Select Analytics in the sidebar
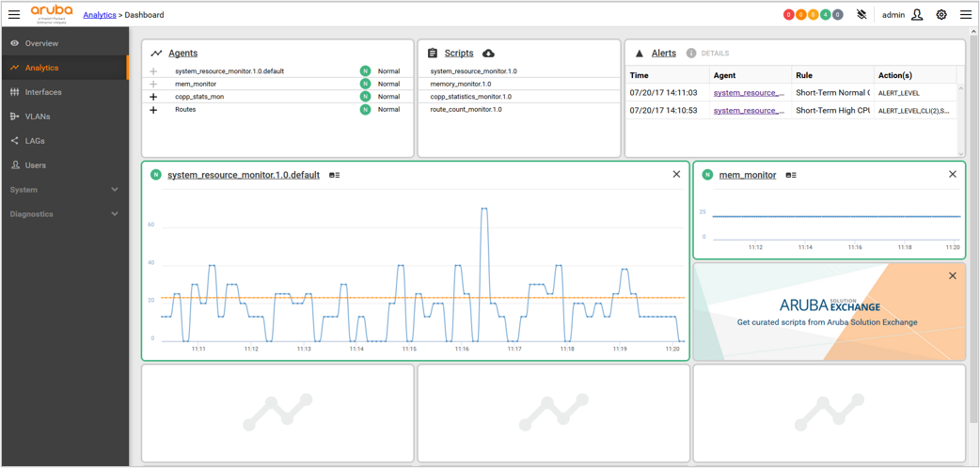The width and height of the screenshot is (980, 468). click(x=64, y=68)
